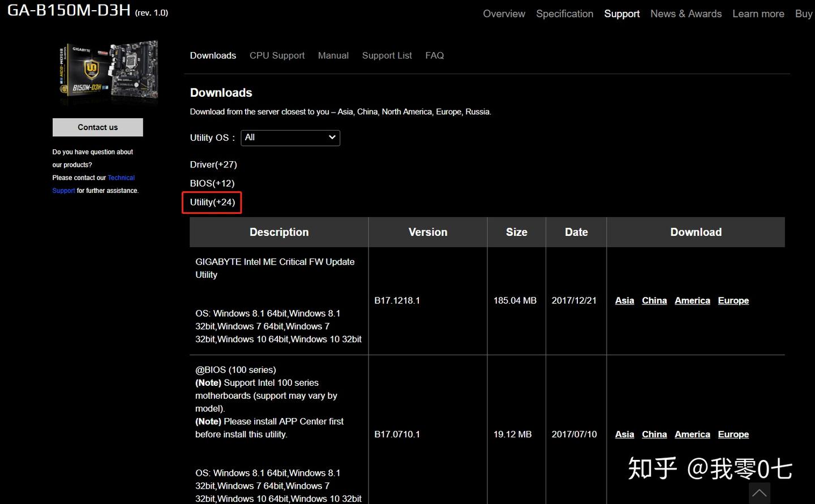Click the scroll-to-top arrow icon
The image size is (815, 504).
click(759, 493)
